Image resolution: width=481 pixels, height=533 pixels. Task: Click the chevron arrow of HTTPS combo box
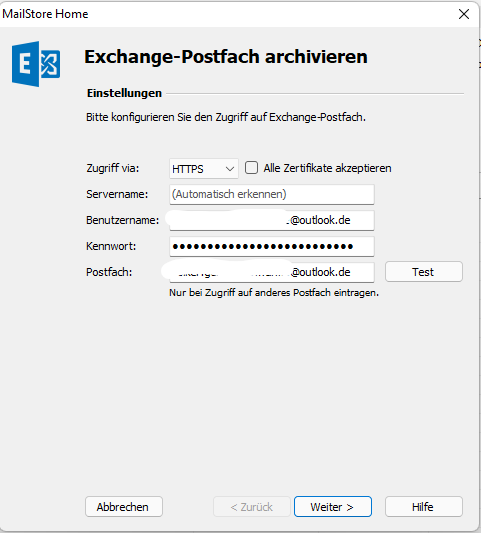click(230, 169)
